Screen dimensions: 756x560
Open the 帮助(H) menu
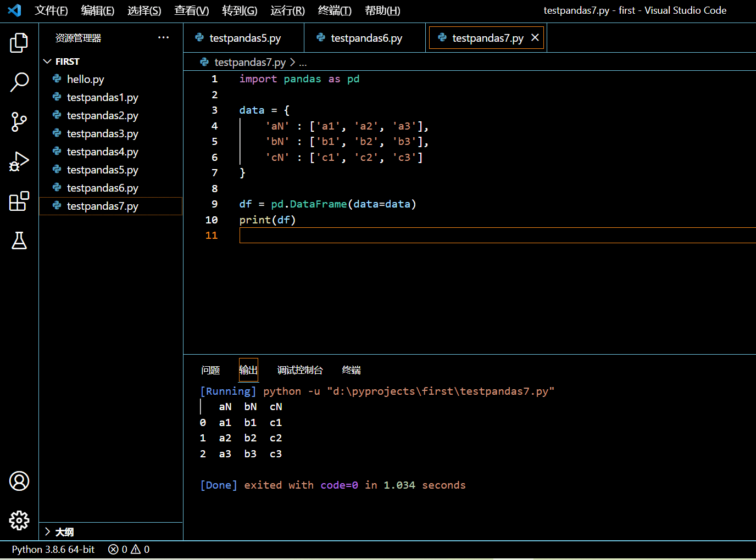pyautogui.click(x=382, y=10)
